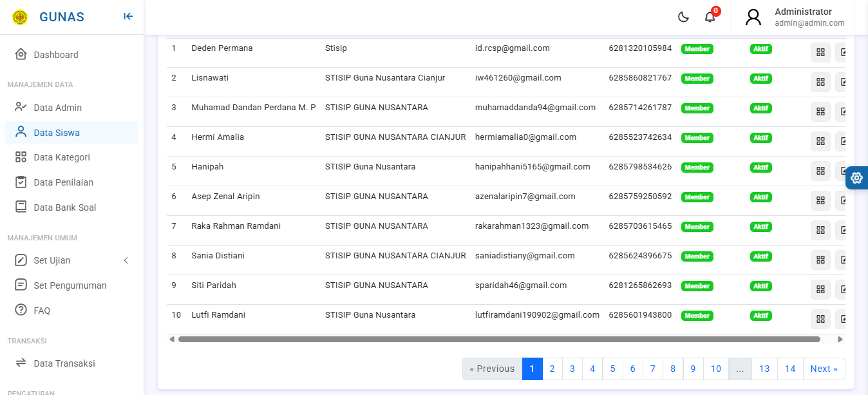
Task: Click the grid icon in Deden Permana's row
Action: pos(820,53)
